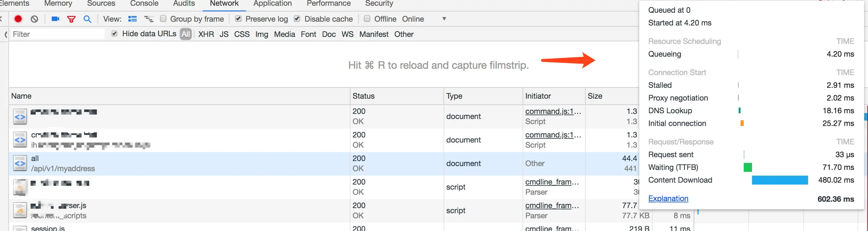Filter requests by CSS

point(242,34)
